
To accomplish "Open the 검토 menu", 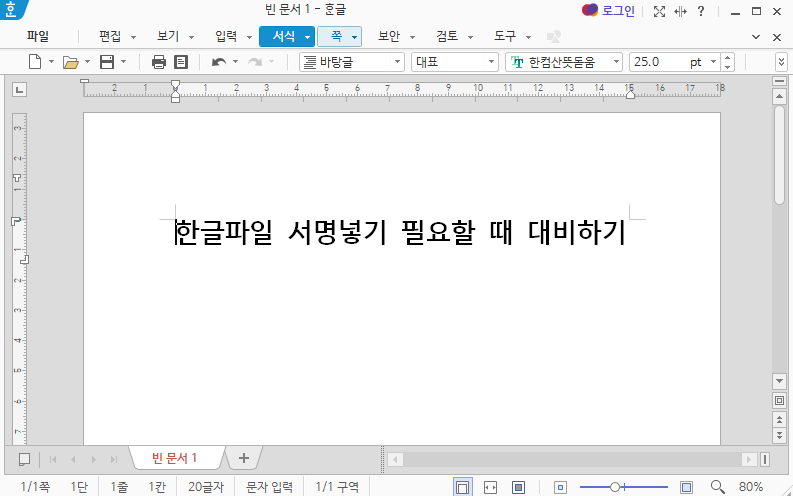I will (447, 36).
